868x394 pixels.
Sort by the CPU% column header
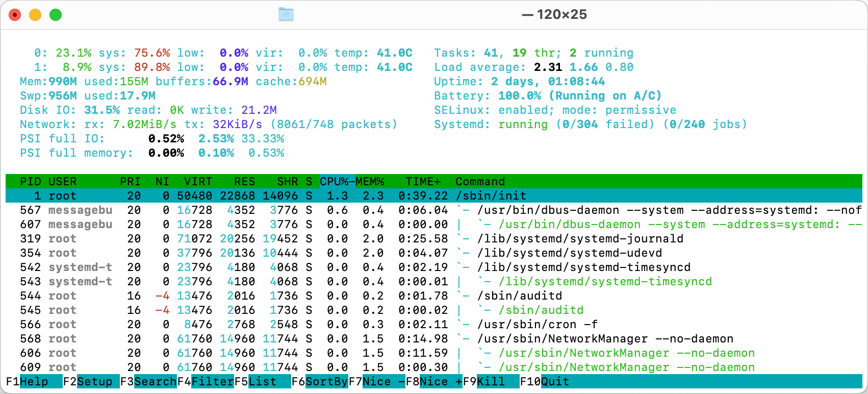[334, 182]
